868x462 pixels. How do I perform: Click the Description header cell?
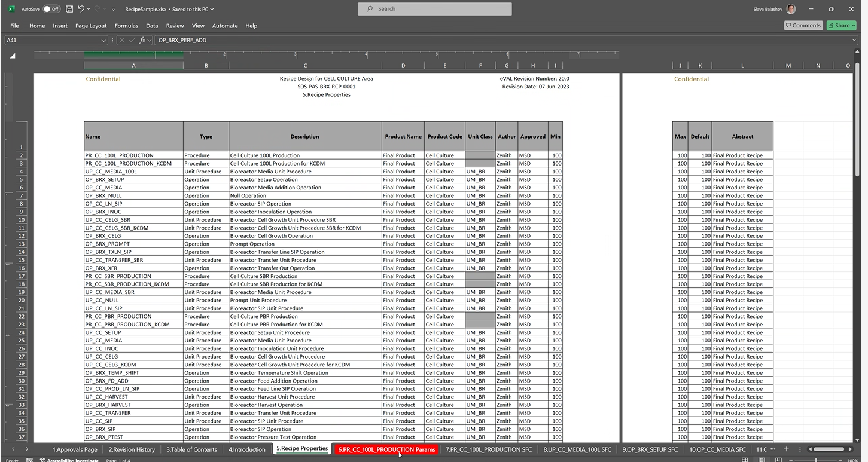point(305,136)
